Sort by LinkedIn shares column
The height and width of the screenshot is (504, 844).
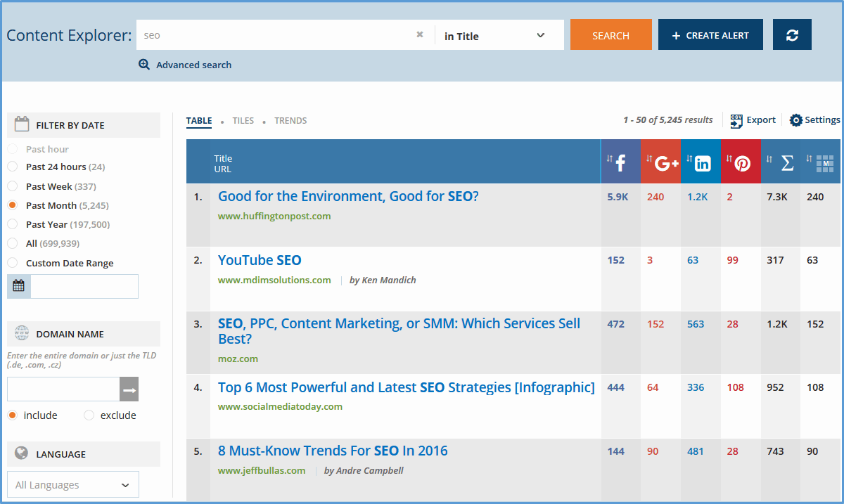click(x=701, y=162)
